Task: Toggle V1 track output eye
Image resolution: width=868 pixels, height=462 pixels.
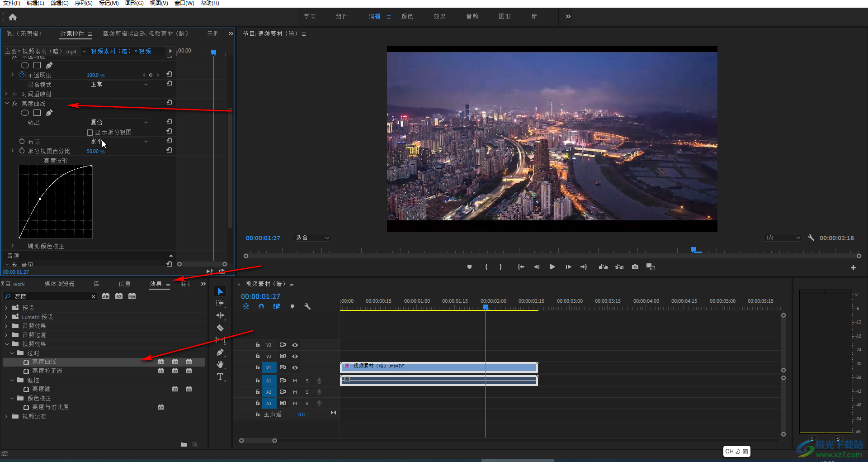Action: [x=295, y=367]
